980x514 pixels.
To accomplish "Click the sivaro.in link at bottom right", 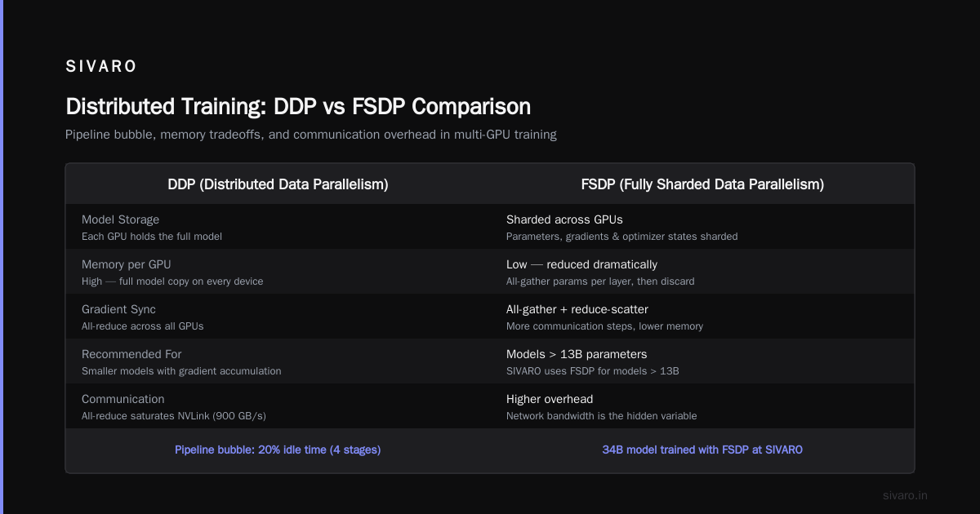I will (906, 495).
